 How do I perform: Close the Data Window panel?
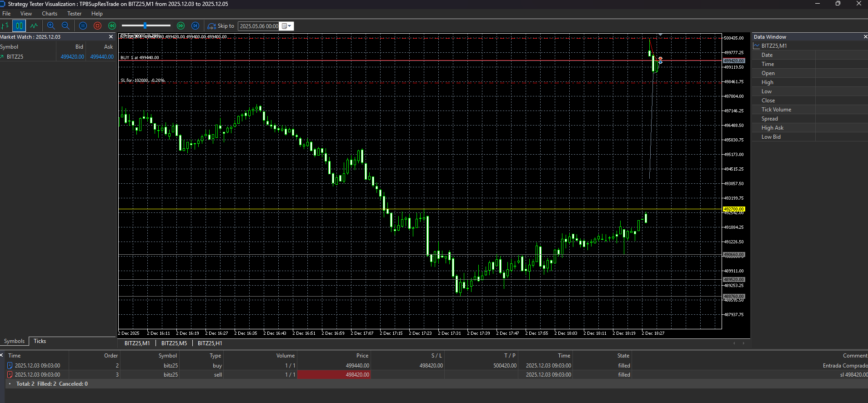pos(865,37)
